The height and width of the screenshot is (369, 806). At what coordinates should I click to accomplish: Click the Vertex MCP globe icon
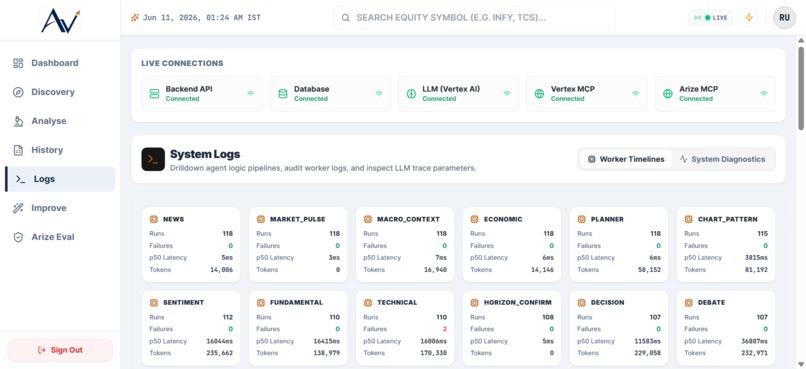pyautogui.click(x=539, y=94)
